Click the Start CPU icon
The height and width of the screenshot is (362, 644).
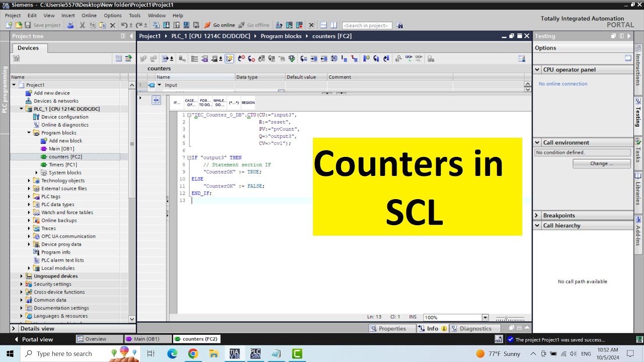pyautogui.click(x=289, y=25)
